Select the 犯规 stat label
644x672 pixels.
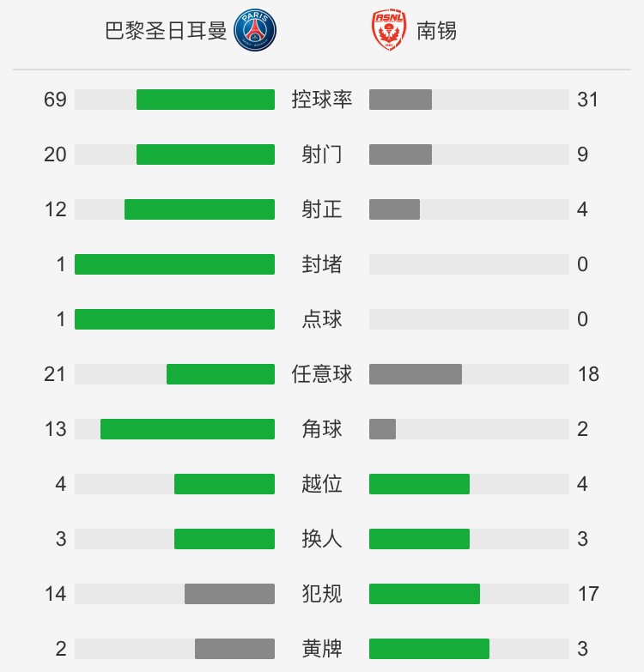tap(322, 594)
